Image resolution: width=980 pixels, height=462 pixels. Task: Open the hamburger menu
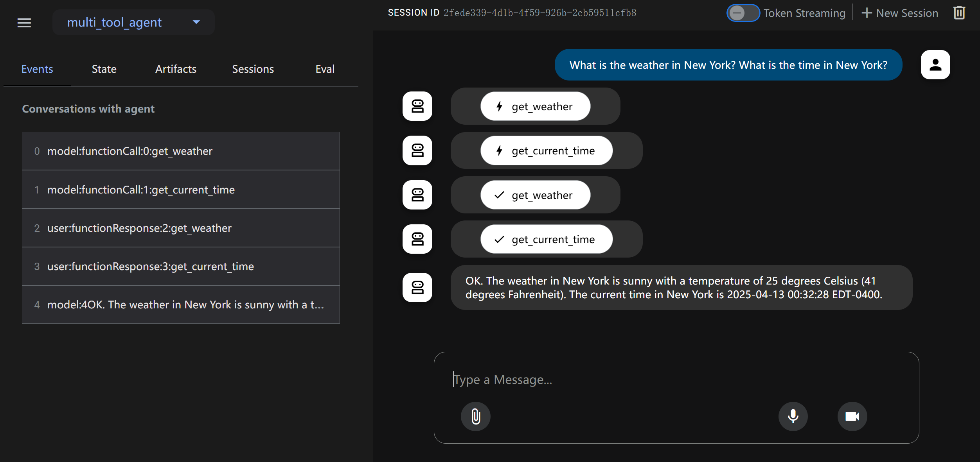pyautogui.click(x=24, y=23)
